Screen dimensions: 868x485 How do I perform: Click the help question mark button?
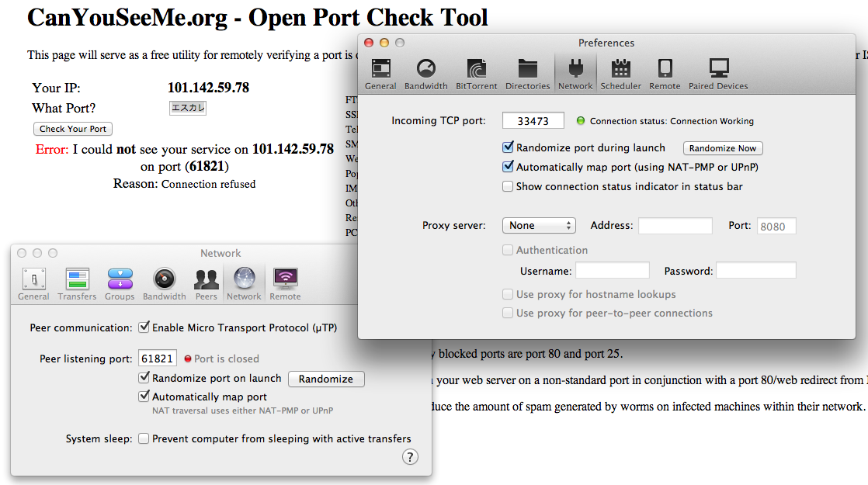410,457
